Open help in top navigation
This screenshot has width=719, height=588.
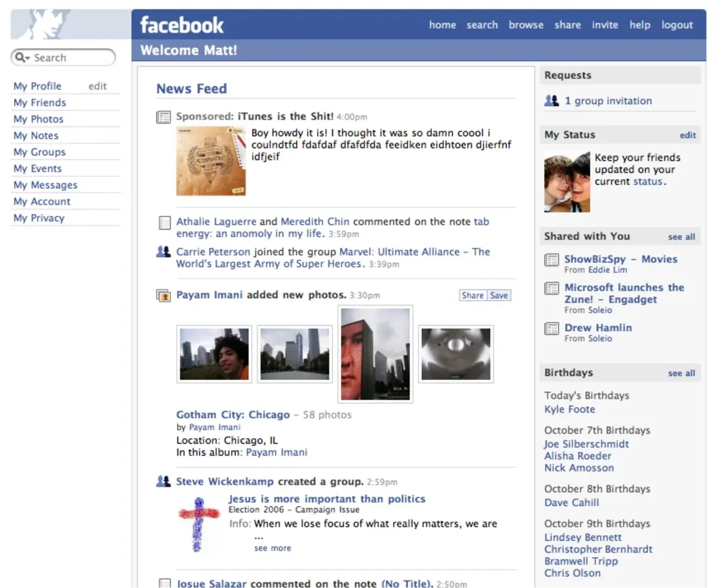click(640, 25)
